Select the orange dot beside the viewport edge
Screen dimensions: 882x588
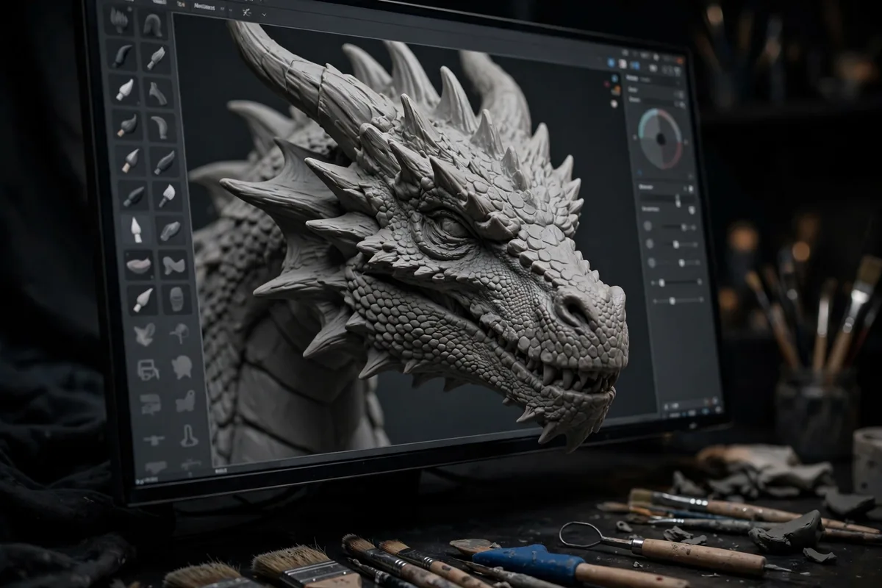617,90
